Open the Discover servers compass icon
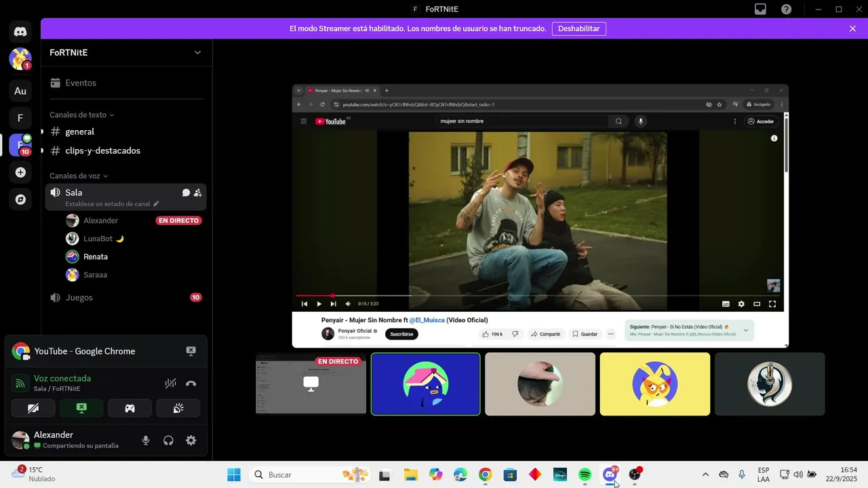 coord(20,199)
